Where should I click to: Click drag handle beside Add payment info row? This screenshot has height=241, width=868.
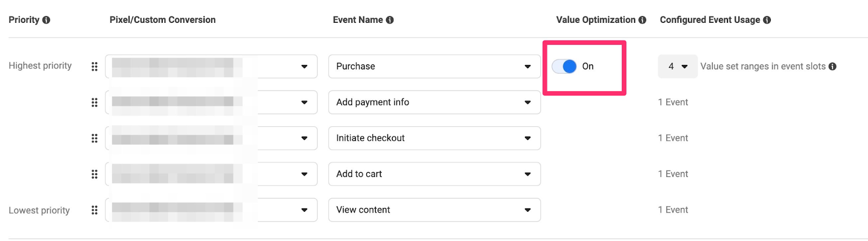pos(94,102)
